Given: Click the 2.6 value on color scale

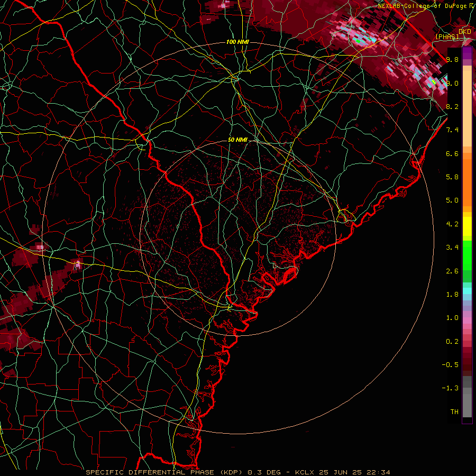Looking at the screenshot, I should point(452,271).
